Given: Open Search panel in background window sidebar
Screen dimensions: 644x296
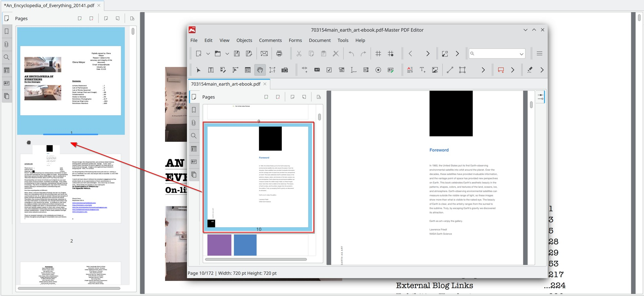Looking at the screenshot, I should 6,57.
